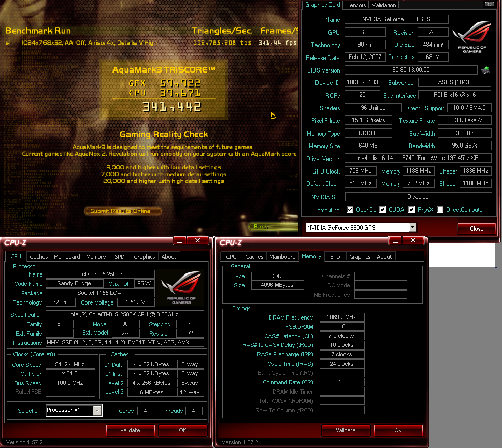The width and height of the screenshot is (502, 448).
Task: Open About tab in right CPU-Z window
Action: coord(384,257)
